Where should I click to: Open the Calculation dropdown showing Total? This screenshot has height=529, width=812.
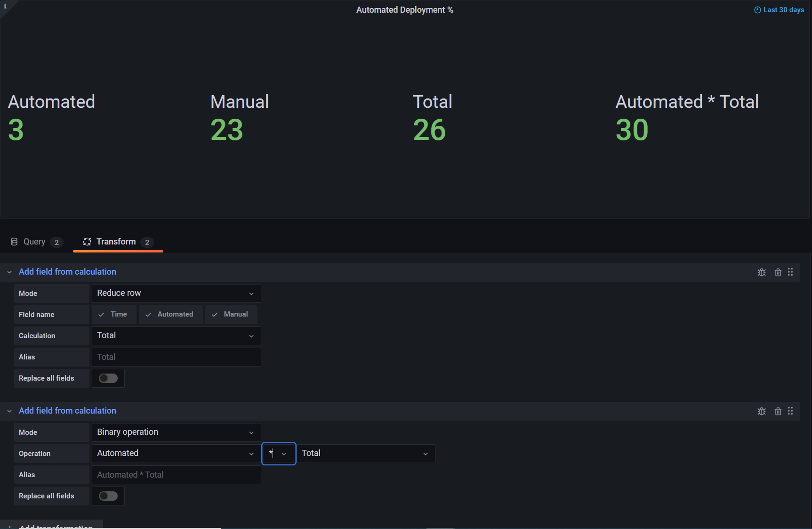click(176, 335)
